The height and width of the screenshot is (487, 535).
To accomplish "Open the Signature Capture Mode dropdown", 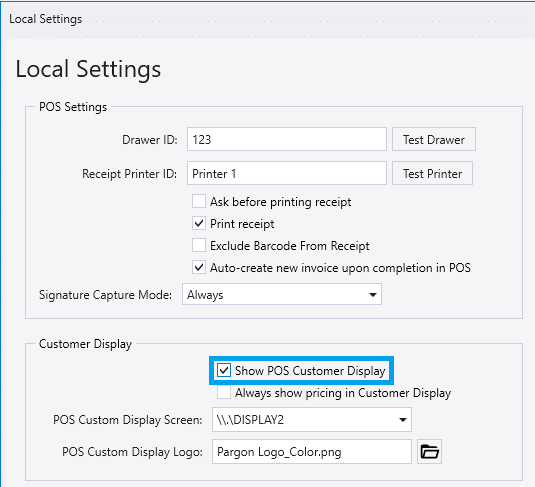I will pos(282,294).
